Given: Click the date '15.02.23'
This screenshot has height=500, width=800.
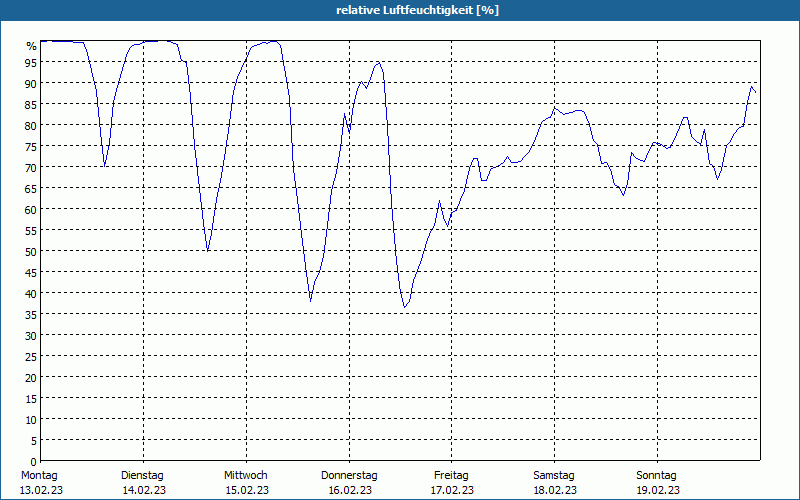Looking at the screenshot, I should coord(247,490).
